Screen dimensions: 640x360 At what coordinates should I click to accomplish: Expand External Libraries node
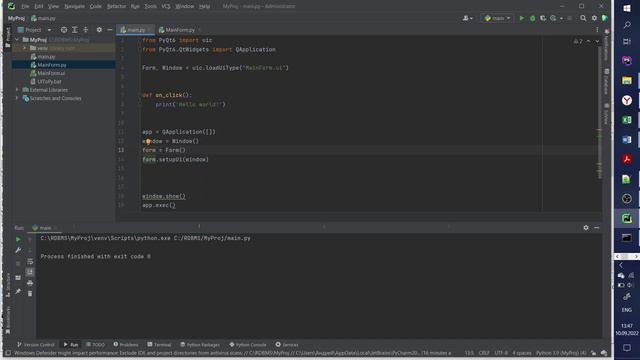17,90
